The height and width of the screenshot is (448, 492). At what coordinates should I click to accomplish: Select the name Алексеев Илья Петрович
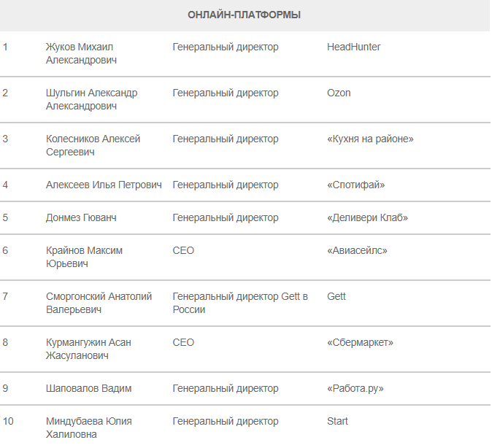[x=104, y=185]
